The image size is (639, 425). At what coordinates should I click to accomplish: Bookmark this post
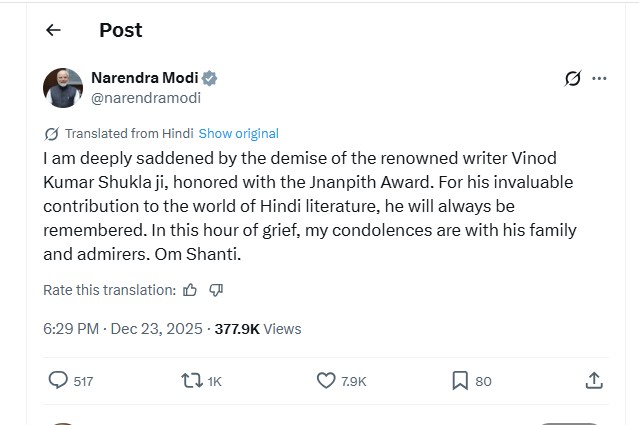459,380
